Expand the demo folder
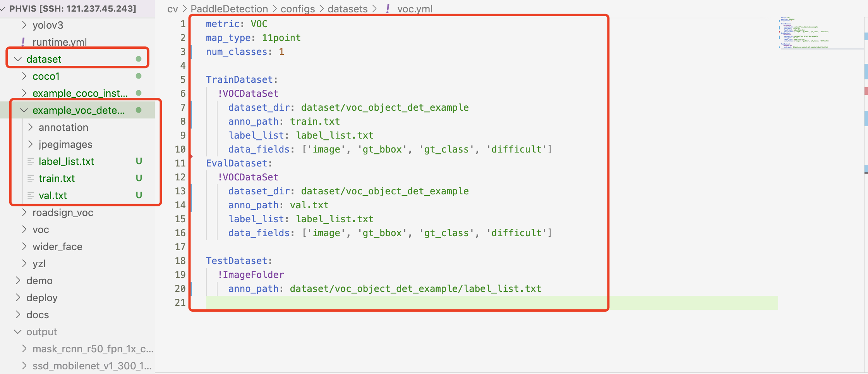 click(18, 281)
